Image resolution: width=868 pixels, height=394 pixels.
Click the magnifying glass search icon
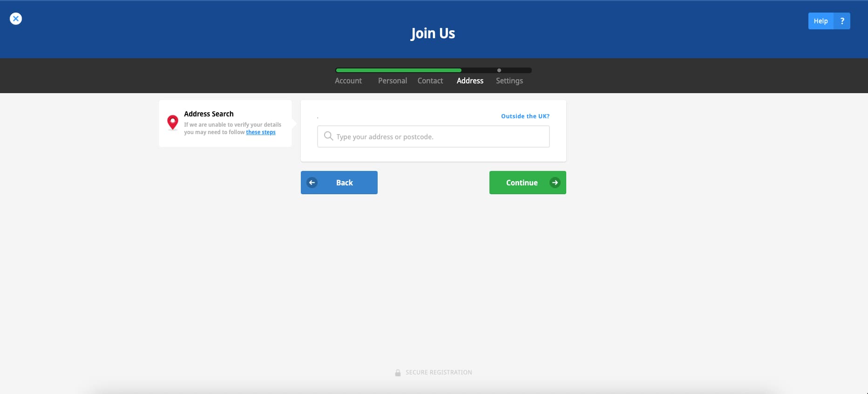[328, 136]
